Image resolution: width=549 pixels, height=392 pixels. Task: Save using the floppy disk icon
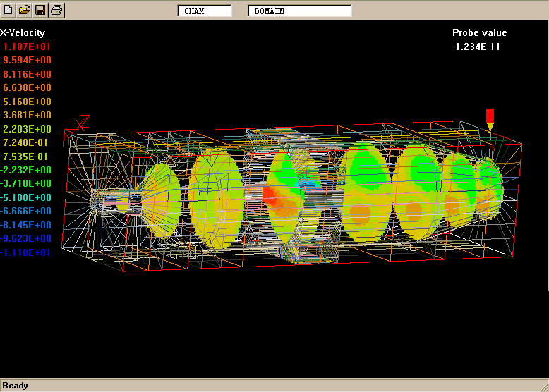(40, 10)
